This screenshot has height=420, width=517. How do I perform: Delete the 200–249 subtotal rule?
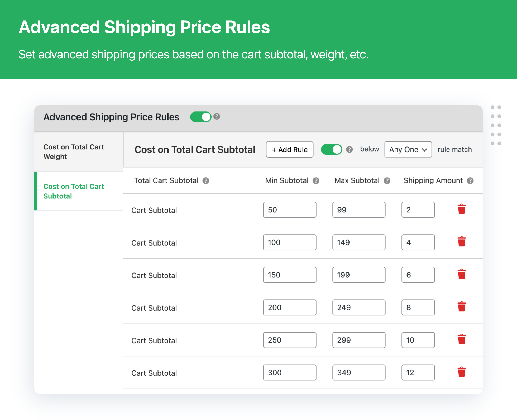(x=461, y=307)
